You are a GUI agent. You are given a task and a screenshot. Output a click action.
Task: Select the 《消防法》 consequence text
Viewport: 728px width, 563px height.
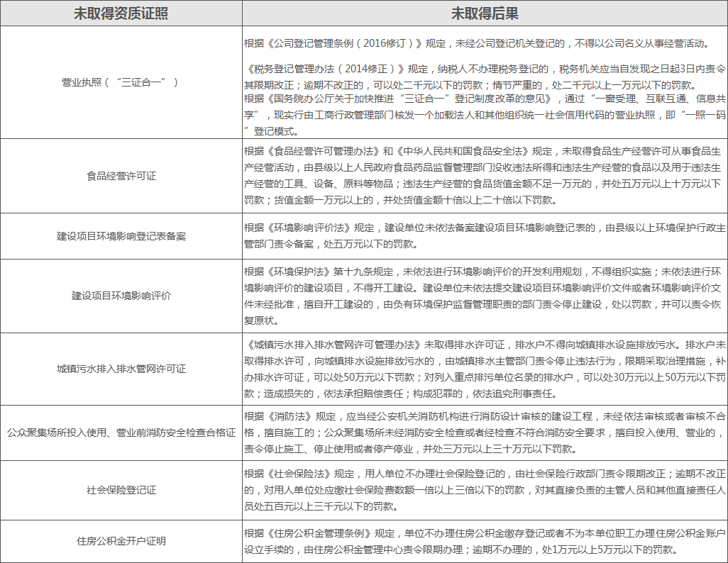[485, 433]
